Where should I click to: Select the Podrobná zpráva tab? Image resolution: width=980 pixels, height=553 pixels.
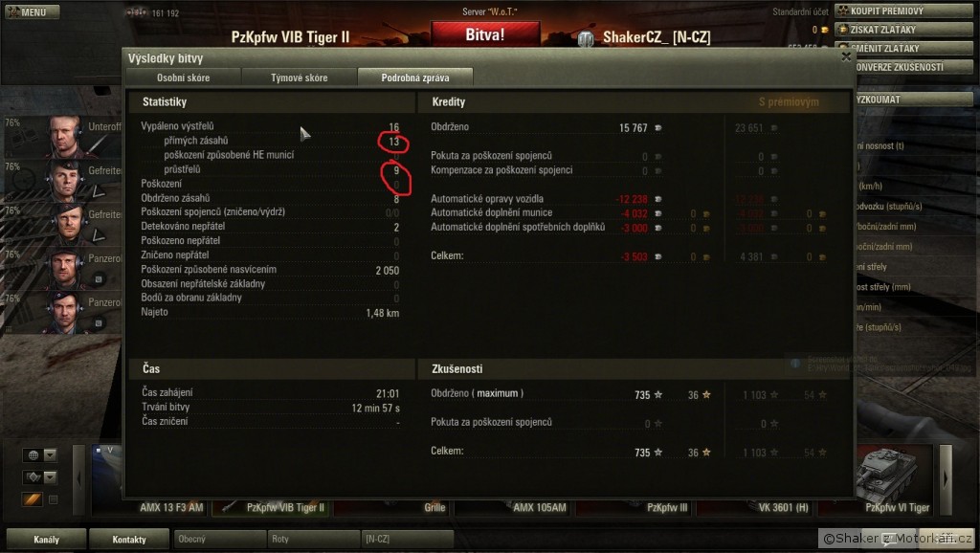point(415,77)
